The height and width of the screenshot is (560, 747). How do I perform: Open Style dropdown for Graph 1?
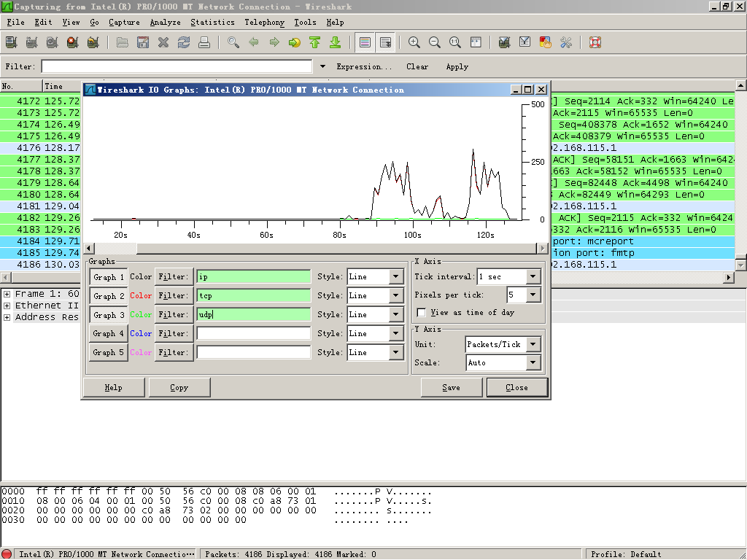click(x=396, y=276)
